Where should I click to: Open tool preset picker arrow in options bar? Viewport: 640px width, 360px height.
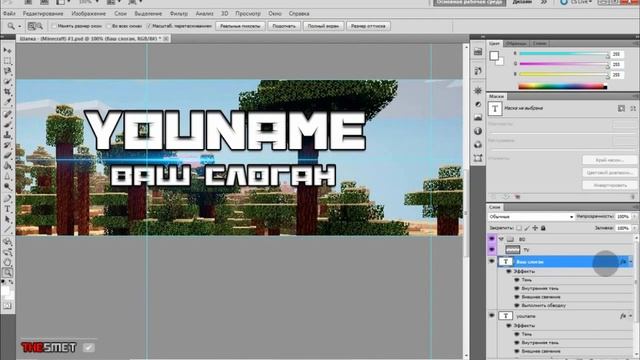19,26
